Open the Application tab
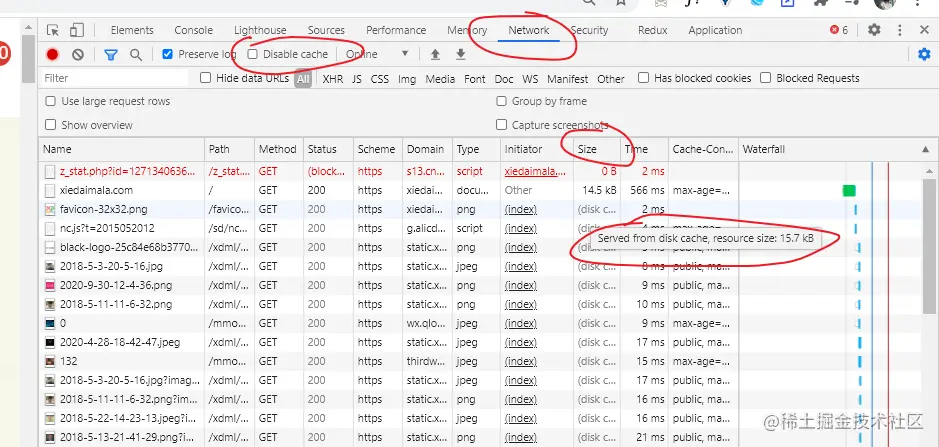The image size is (939, 447). 715,30
